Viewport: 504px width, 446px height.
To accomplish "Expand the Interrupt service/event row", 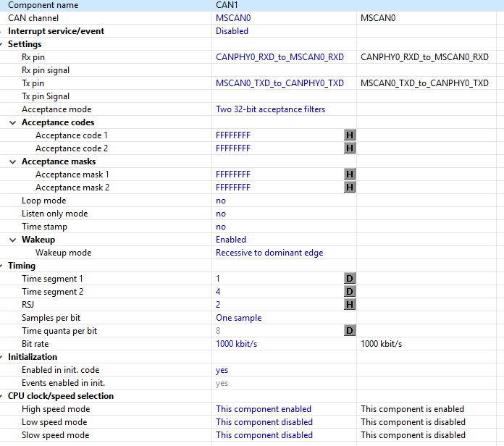I will (1, 31).
